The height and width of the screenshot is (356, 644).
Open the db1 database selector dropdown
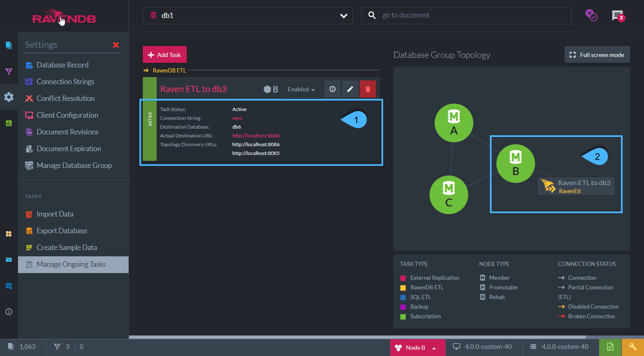point(248,15)
